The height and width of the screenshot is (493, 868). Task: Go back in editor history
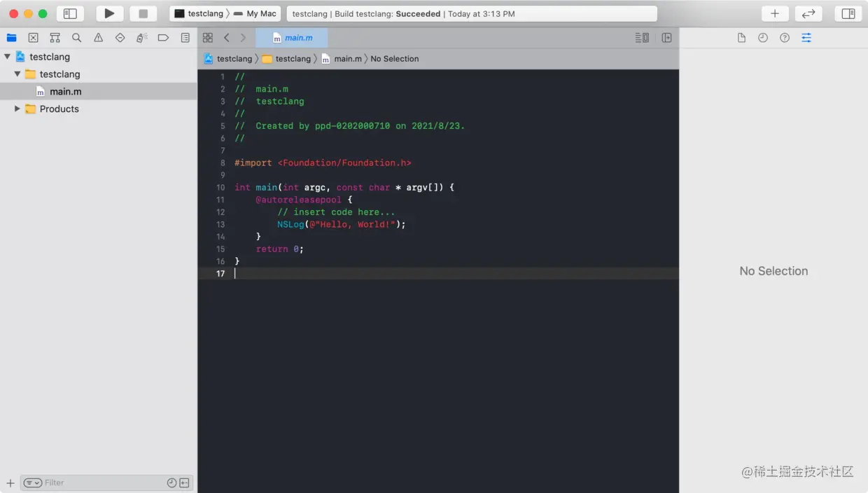coord(226,38)
